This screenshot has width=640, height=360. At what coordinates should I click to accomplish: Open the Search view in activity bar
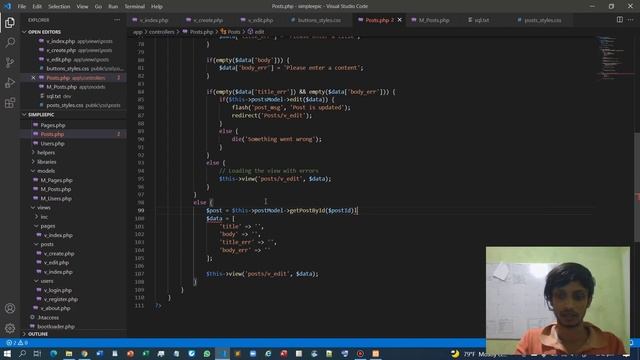(x=10, y=42)
